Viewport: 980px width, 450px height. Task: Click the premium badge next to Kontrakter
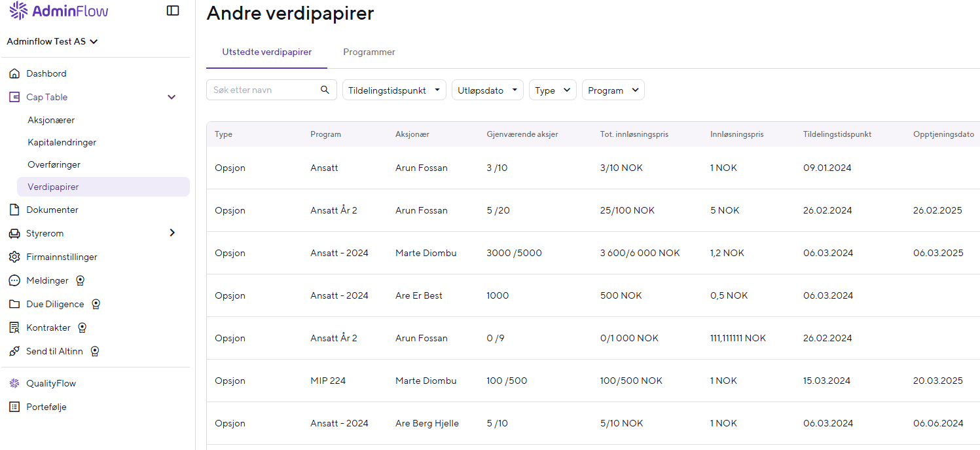(x=82, y=328)
